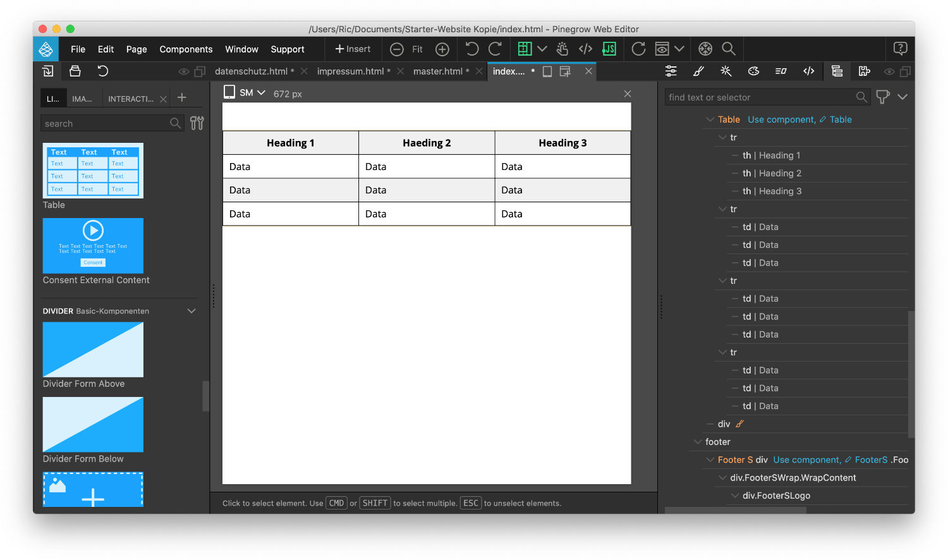The width and height of the screenshot is (948, 560).
Task: Switch to impressum.html tab
Action: click(x=353, y=71)
